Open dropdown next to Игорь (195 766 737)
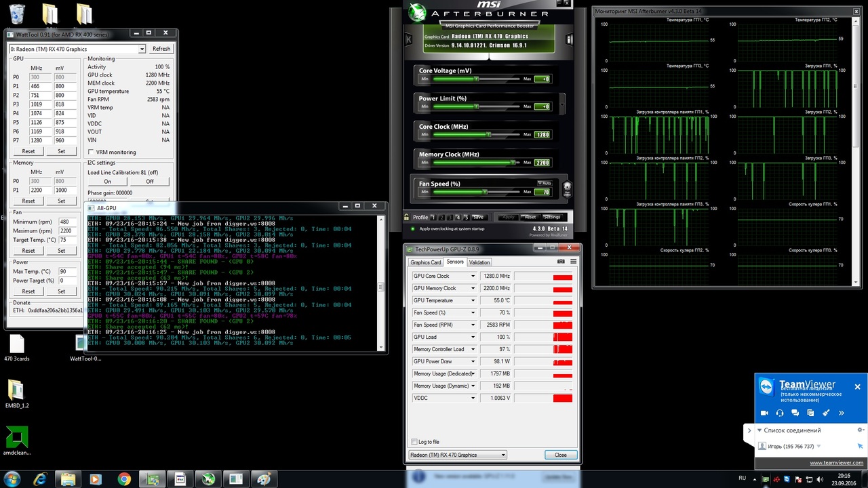This screenshot has width=868, height=488. coord(818,447)
